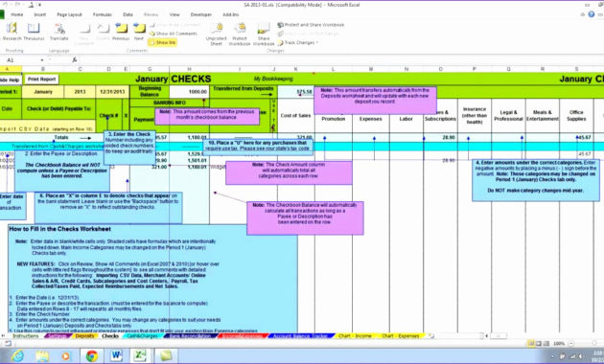Select the 12/31/2013 date cell
This screenshot has width=604, height=364.
[112, 92]
